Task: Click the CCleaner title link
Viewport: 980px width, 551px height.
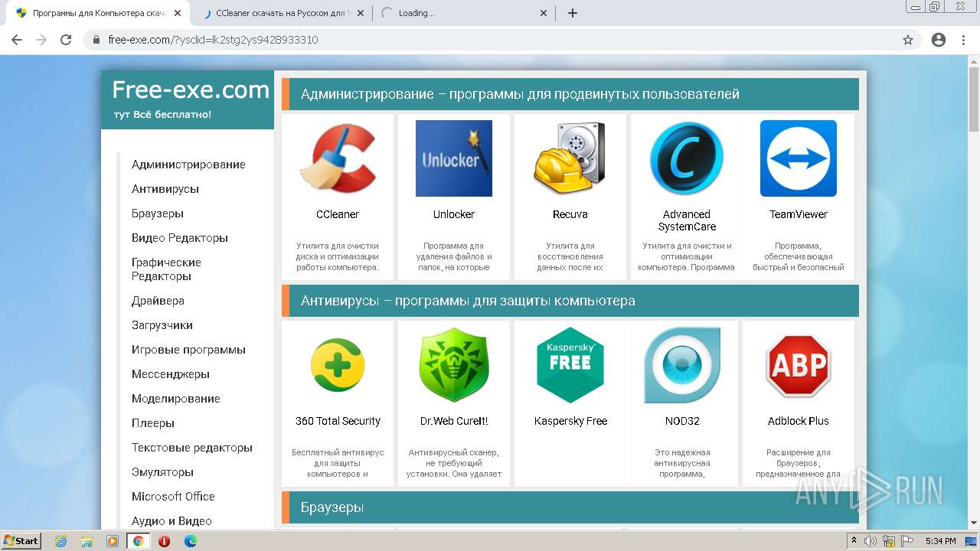Action: [x=338, y=214]
